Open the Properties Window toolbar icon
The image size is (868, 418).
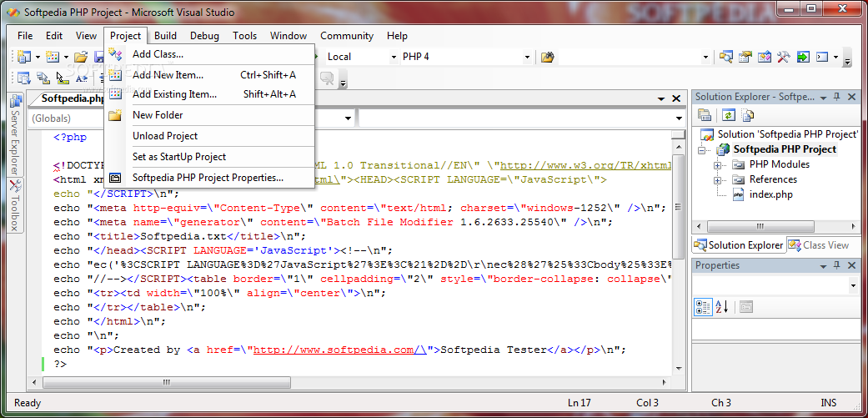[x=745, y=57]
